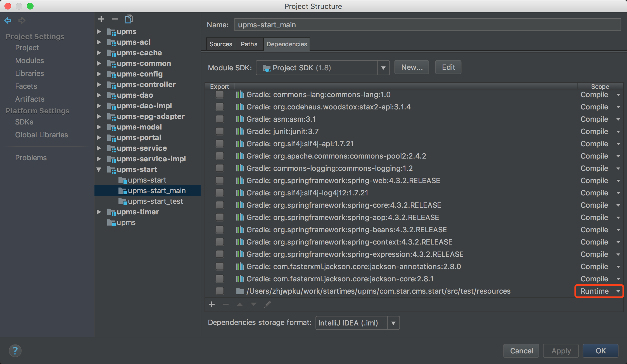The height and width of the screenshot is (364, 627).
Task: Add a new module with the plus icon
Action: tap(101, 19)
